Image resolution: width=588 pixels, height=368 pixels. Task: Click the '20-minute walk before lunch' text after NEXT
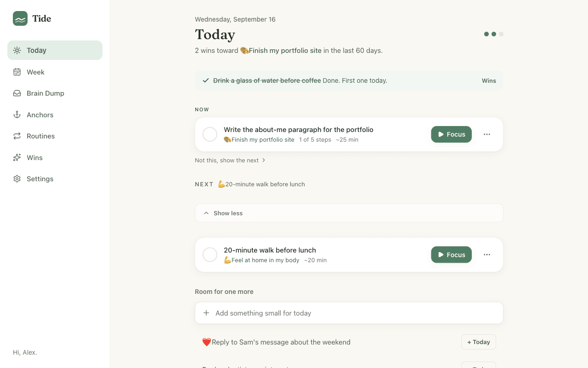point(261,184)
